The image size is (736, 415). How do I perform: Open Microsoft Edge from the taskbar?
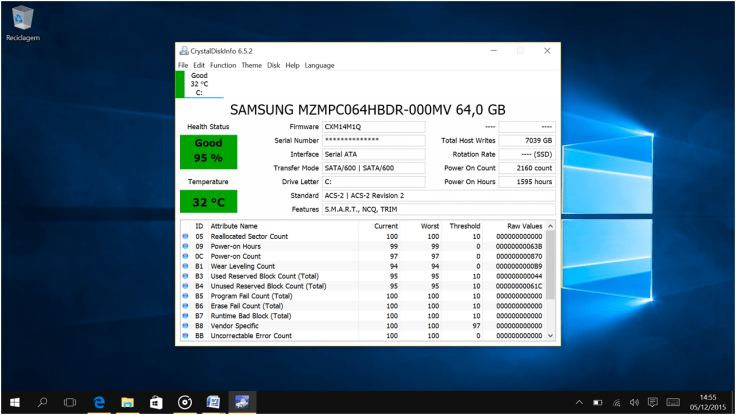pyautogui.click(x=100, y=402)
